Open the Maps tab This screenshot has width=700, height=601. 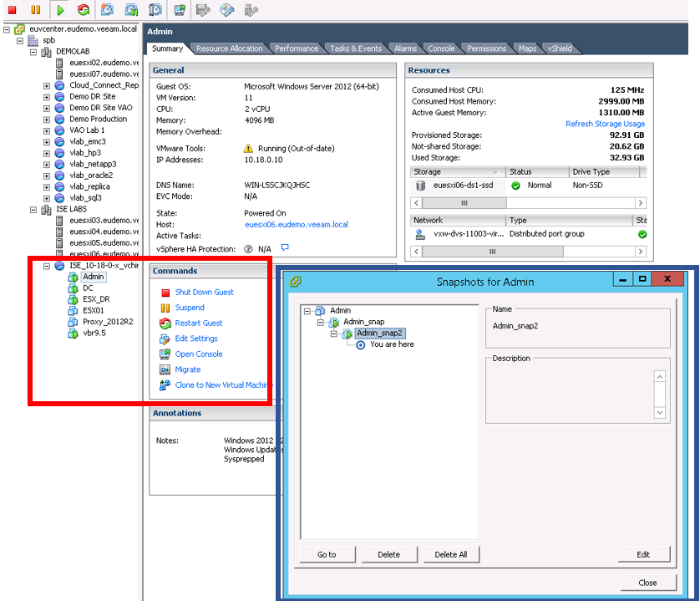pyautogui.click(x=527, y=48)
